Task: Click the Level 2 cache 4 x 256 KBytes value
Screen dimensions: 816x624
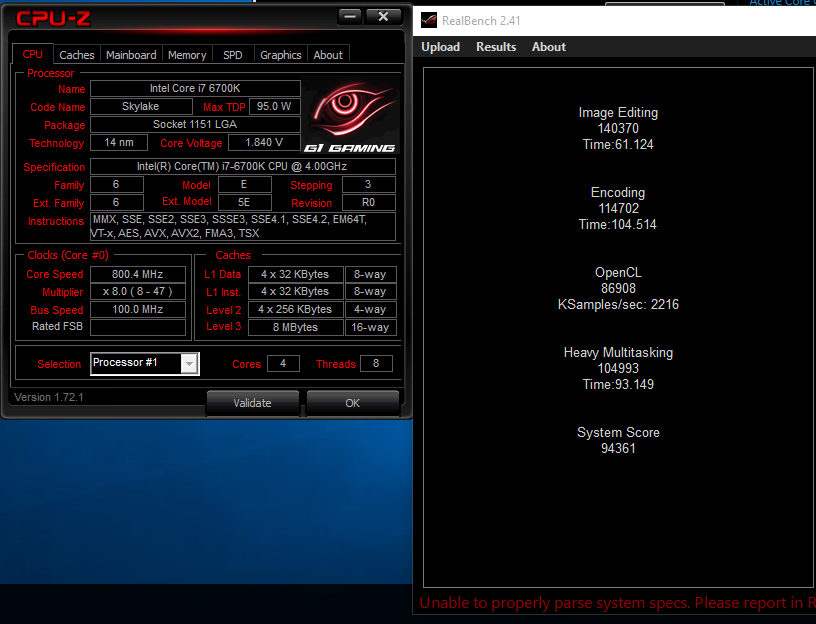Action: coord(296,310)
